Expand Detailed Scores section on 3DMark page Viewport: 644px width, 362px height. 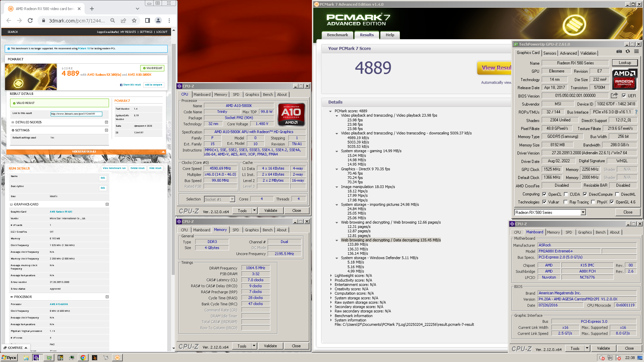[x=106, y=122]
